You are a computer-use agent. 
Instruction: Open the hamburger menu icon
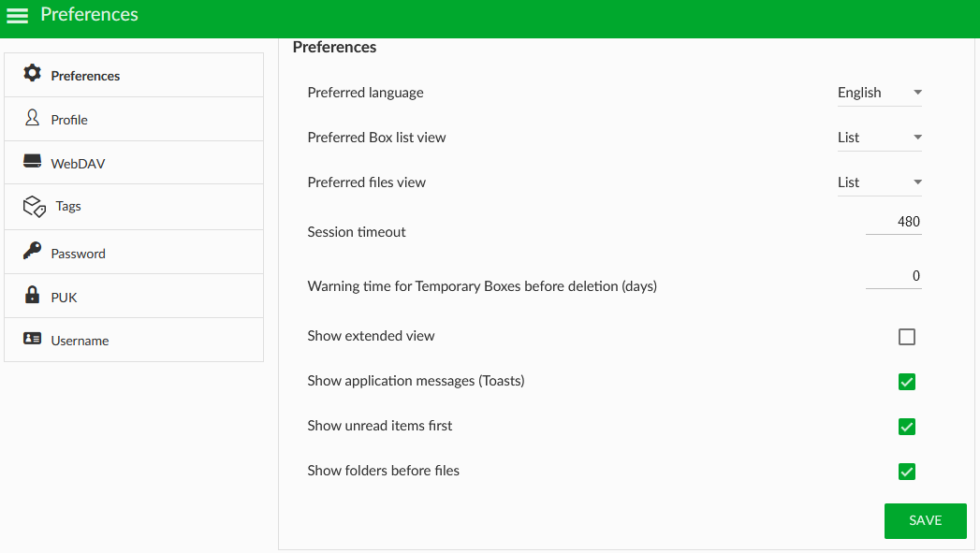[18, 16]
